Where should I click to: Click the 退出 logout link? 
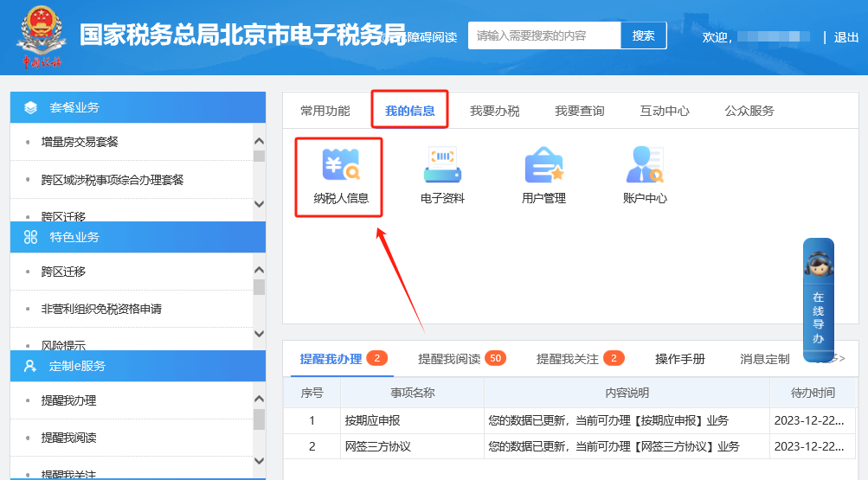click(845, 37)
